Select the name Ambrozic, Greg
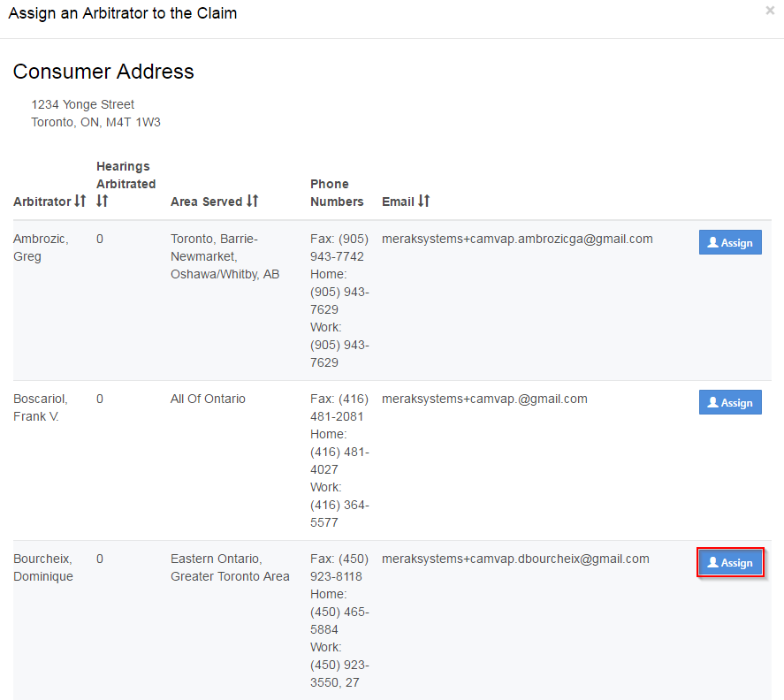784x700 pixels. pos(41,247)
